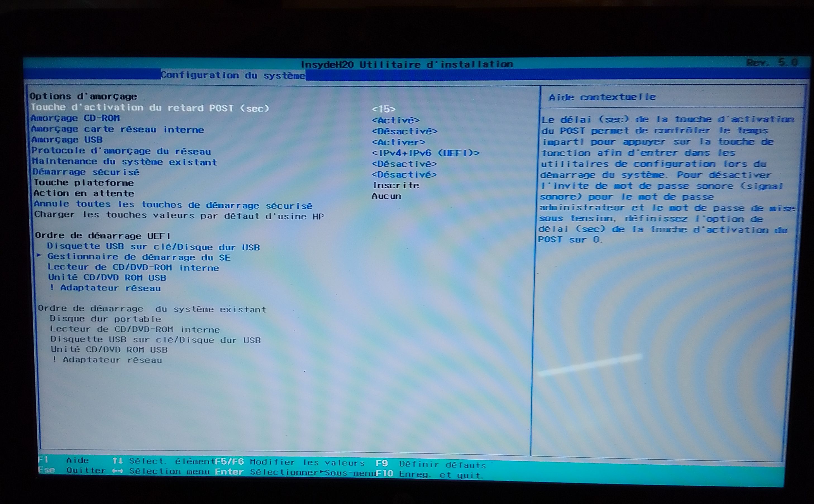Select UEFI entry Lecteur de CD/DVD-ROM interne

coord(133,267)
